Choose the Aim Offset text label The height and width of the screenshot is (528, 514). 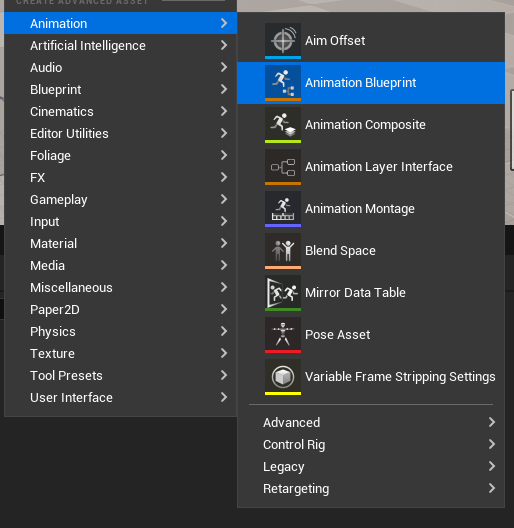[335, 41]
